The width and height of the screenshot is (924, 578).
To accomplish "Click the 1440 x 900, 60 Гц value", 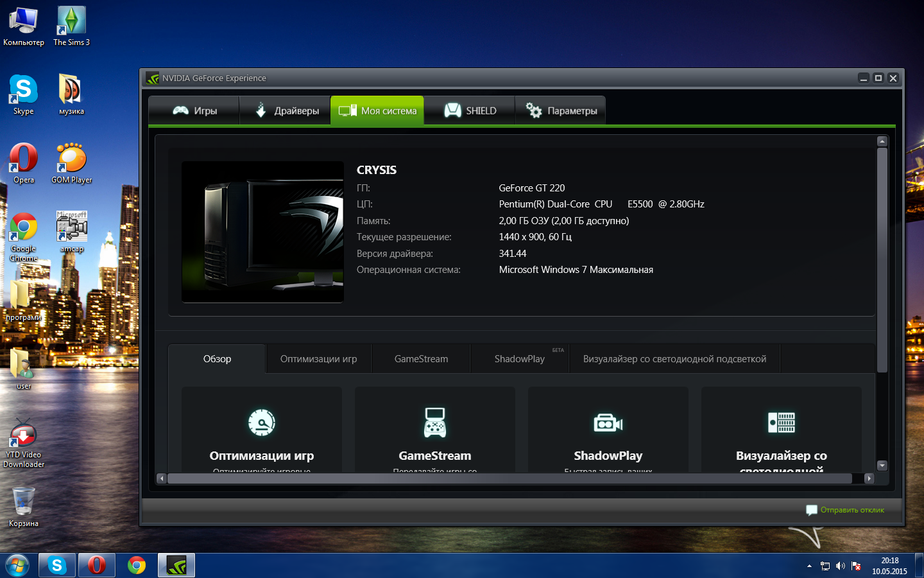I will tap(535, 237).
